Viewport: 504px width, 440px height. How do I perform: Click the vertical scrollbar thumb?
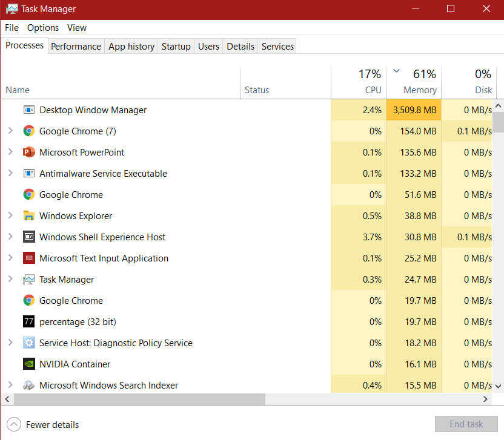[498, 122]
